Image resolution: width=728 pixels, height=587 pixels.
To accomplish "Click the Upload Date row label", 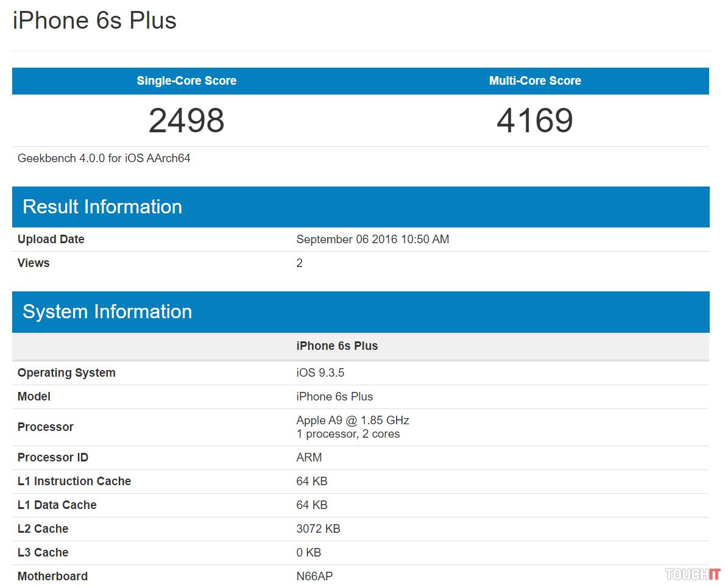I will tap(51, 240).
